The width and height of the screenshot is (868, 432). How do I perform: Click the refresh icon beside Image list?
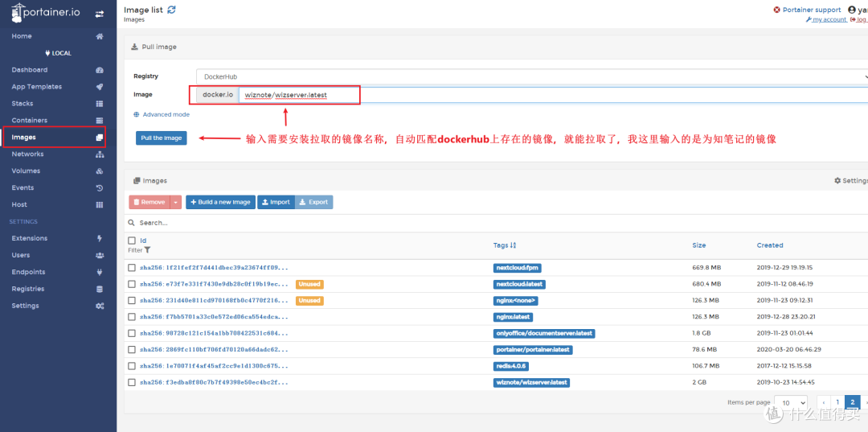(x=171, y=10)
